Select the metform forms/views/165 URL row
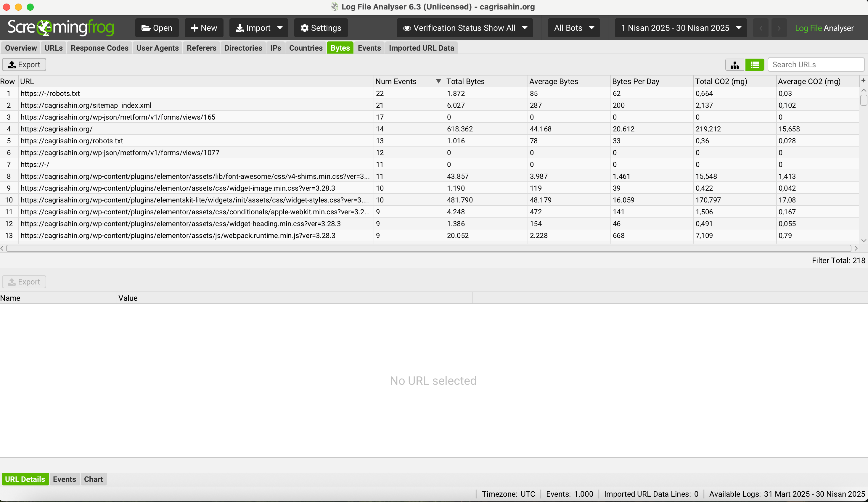The height and width of the screenshot is (502, 868). click(430, 117)
